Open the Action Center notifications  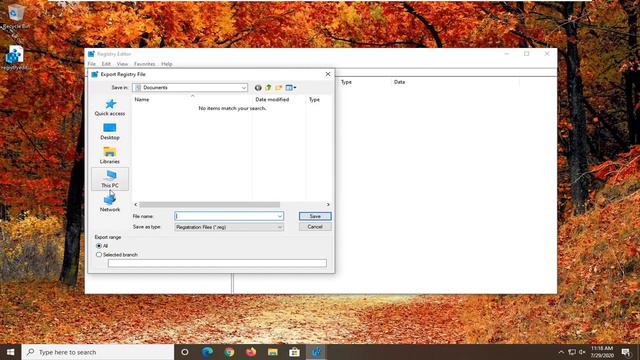pos(626,352)
